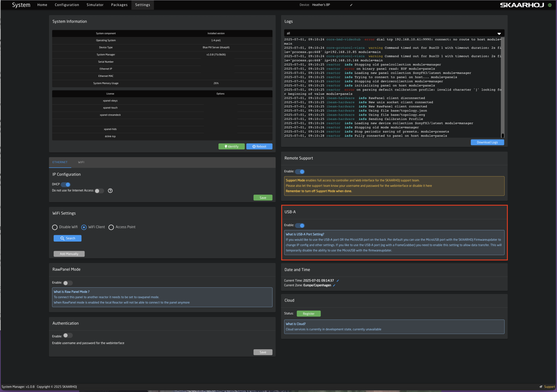Click the Device Type Blue Pill Server value
The height and width of the screenshot is (392, 557).
[x=216, y=47]
